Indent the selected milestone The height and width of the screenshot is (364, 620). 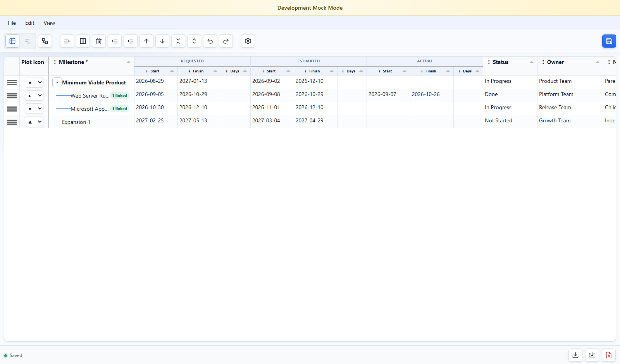pos(115,41)
